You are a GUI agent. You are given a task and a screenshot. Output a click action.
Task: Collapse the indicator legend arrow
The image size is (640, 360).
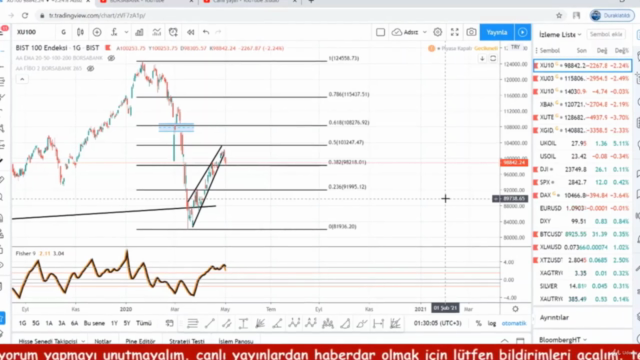click(22, 79)
